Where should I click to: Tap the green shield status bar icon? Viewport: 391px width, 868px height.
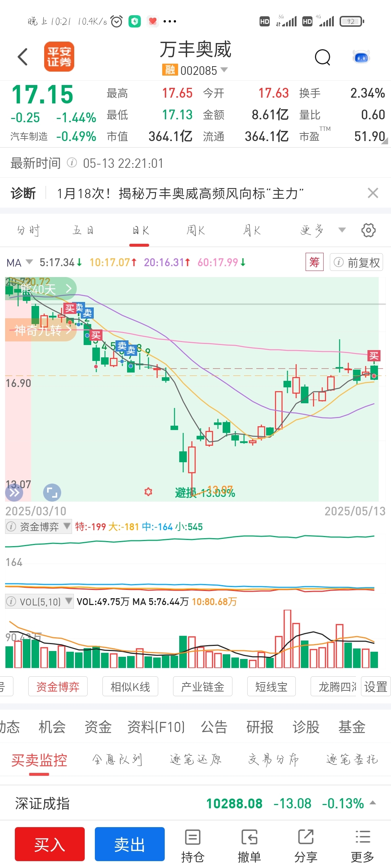[x=135, y=21]
